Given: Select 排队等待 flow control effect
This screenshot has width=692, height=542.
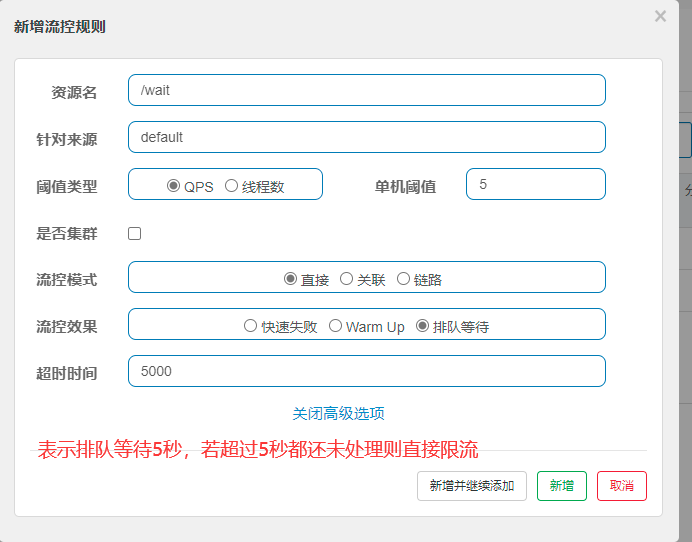Looking at the screenshot, I should coord(423,326).
